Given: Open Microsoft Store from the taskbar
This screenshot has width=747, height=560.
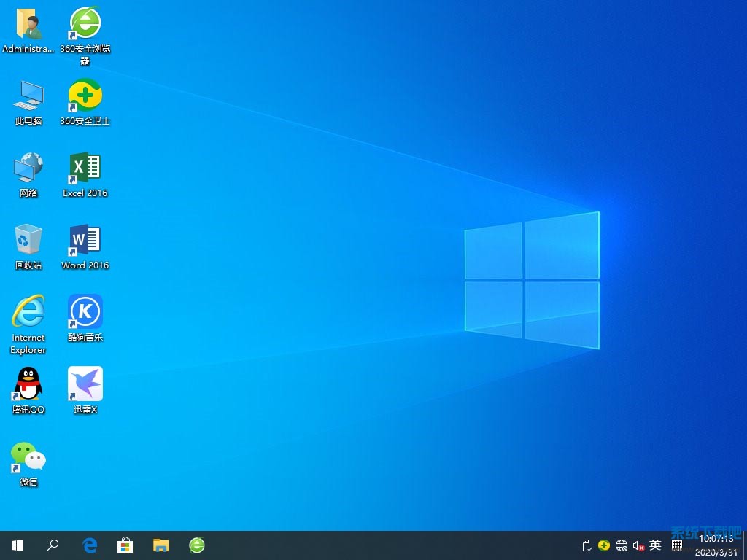Looking at the screenshot, I should 125,545.
